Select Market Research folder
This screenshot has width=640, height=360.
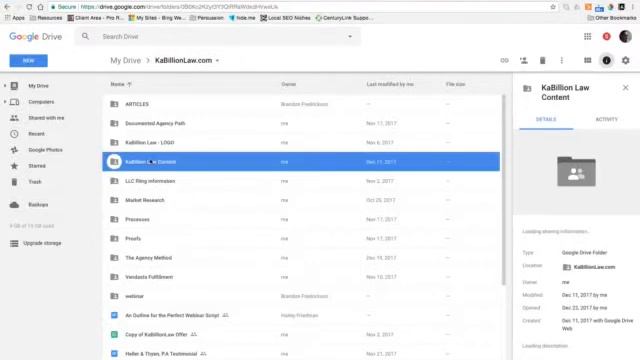(301, 200)
